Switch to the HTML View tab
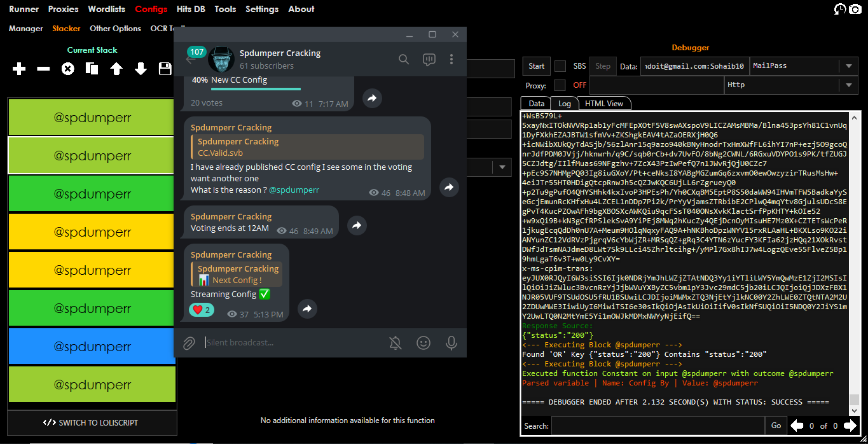 tap(603, 104)
